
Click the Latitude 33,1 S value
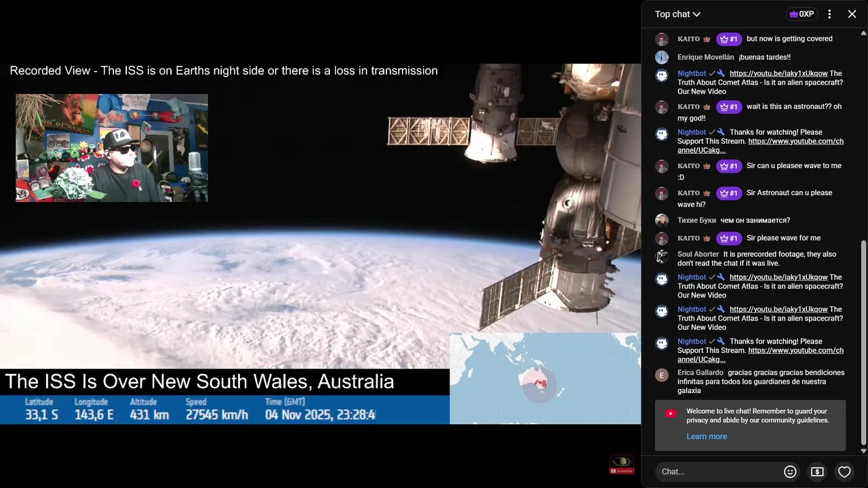pyautogui.click(x=41, y=415)
